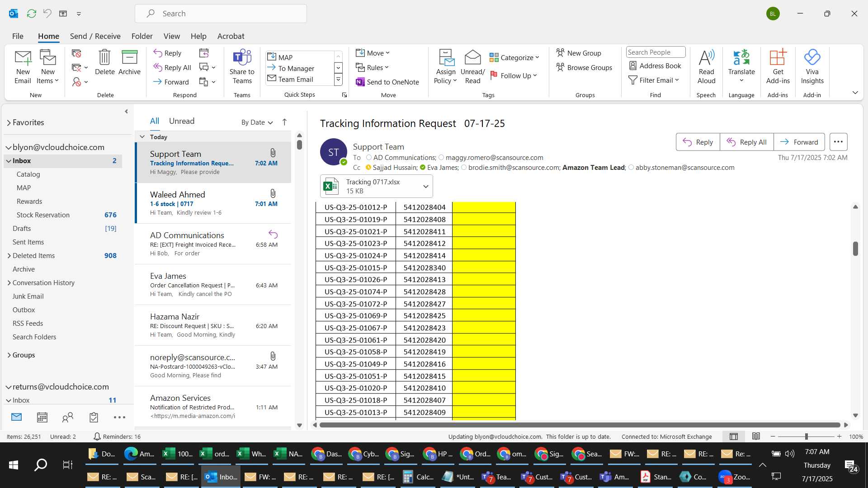The image size is (868, 488).
Task: Click Browse Groups button
Action: tap(584, 67)
